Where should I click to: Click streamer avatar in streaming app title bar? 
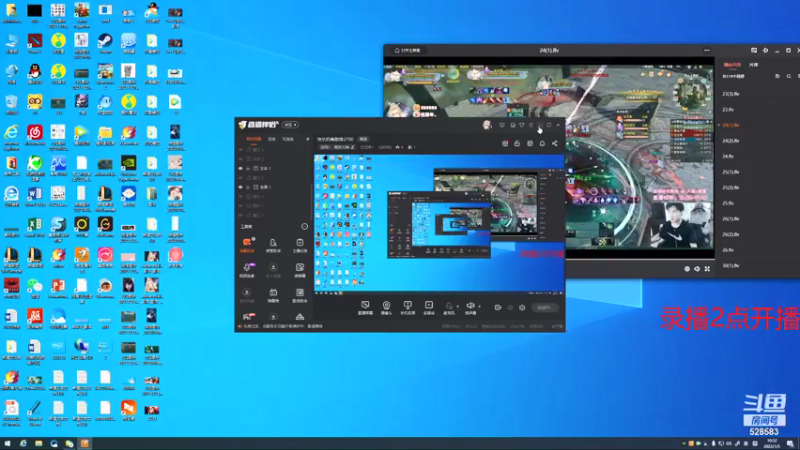coord(487,124)
